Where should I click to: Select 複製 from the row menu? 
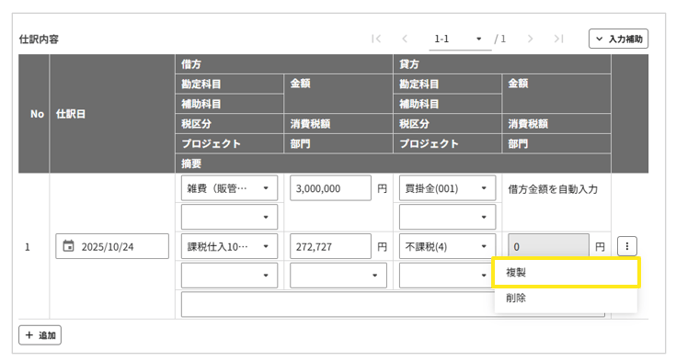tap(566, 273)
